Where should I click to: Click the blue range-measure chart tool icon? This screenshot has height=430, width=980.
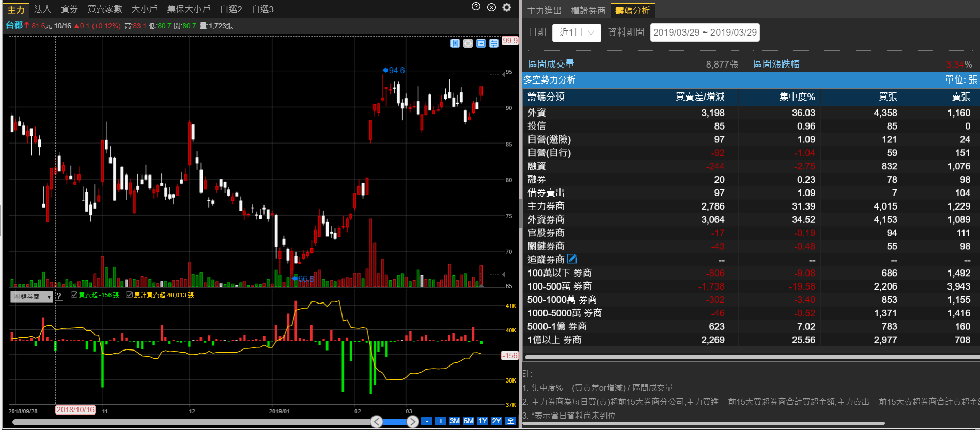coord(455,43)
